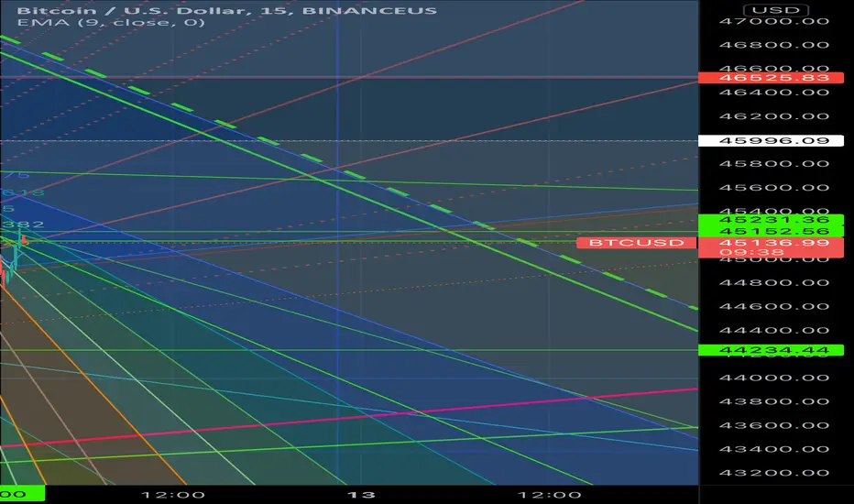Click the 43400.00 price axis value
This screenshot has height=504, width=854.
point(774,449)
